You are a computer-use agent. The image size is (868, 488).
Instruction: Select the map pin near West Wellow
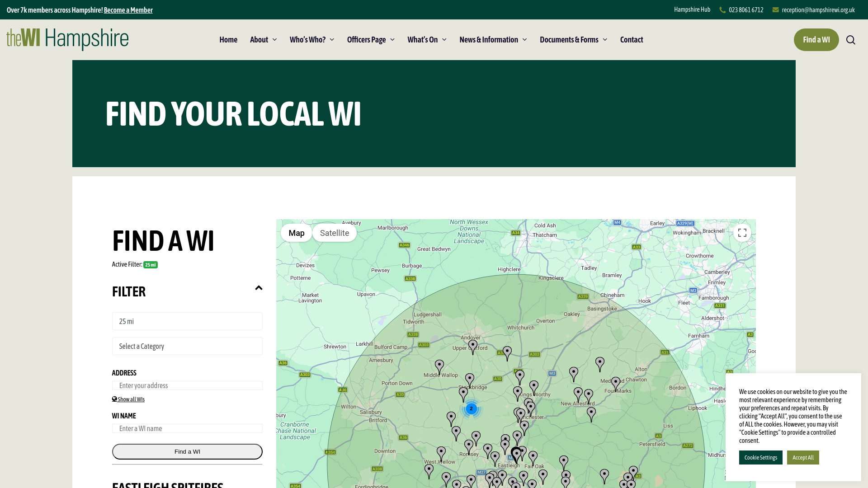(441, 454)
